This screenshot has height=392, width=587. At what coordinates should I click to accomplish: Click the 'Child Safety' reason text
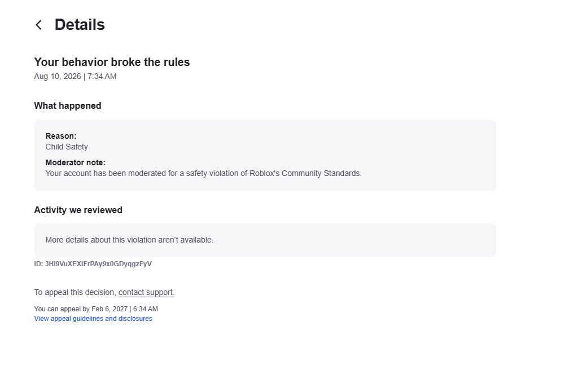[x=67, y=147]
